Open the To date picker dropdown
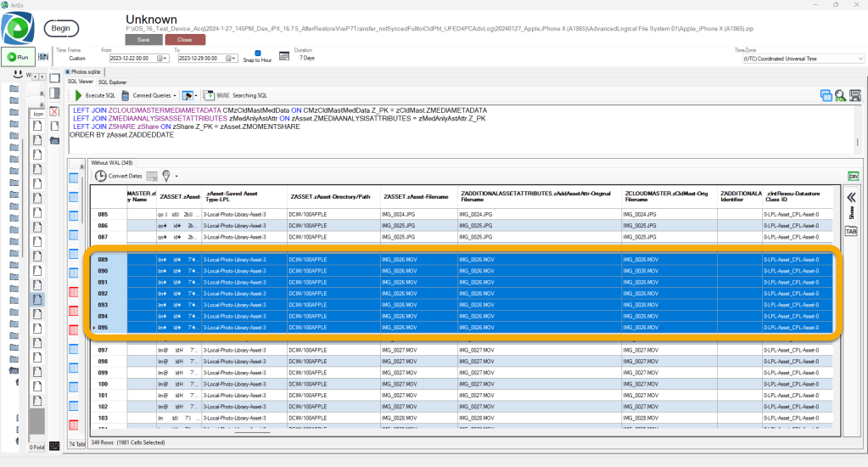Screen dimensions: 868x467 pos(232,59)
